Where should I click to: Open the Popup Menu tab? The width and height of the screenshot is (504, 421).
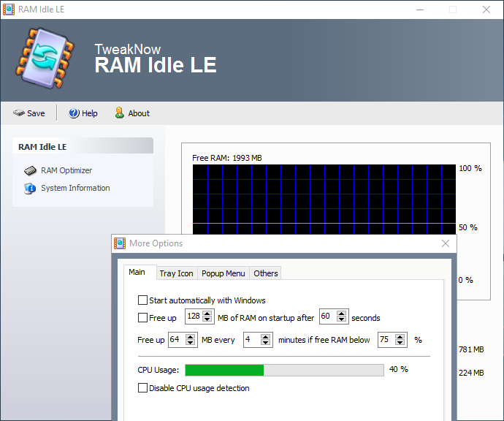point(224,273)
